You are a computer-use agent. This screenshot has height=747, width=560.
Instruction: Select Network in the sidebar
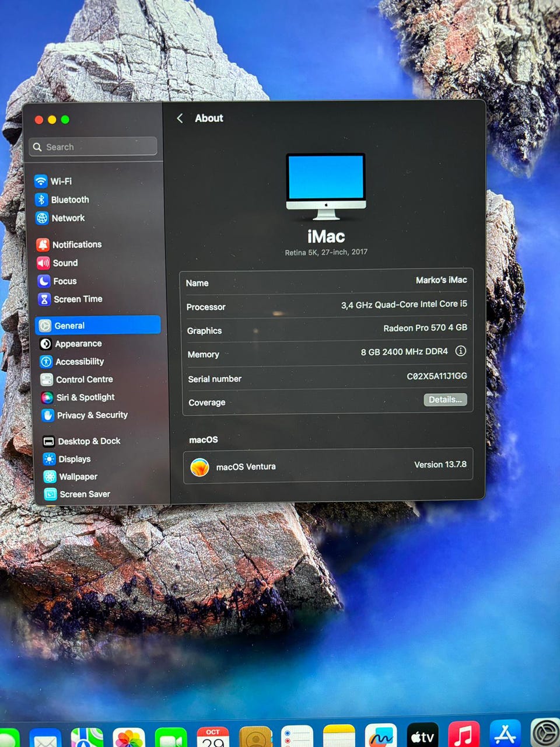60,218
